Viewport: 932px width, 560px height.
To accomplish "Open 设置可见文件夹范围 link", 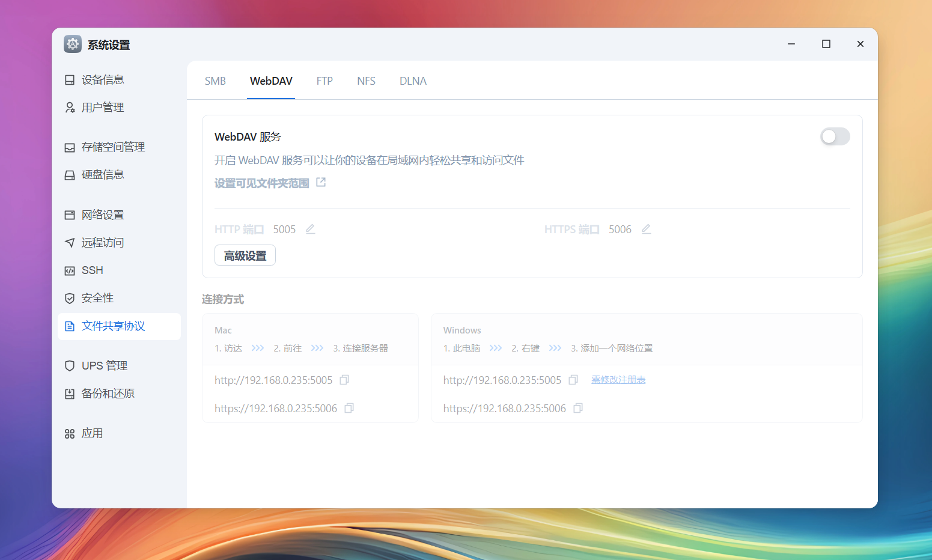I will pyautogui.click(x=261, y=183).
